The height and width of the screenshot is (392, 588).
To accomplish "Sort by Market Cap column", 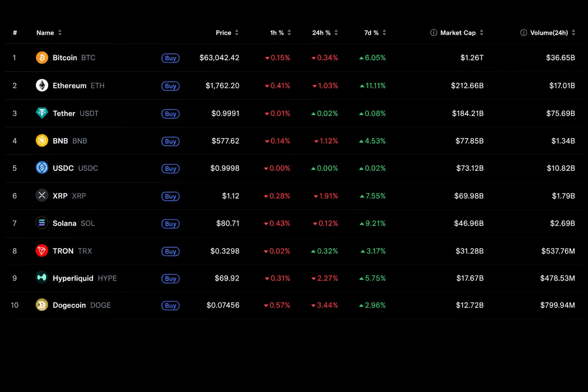I will [462, 33].
